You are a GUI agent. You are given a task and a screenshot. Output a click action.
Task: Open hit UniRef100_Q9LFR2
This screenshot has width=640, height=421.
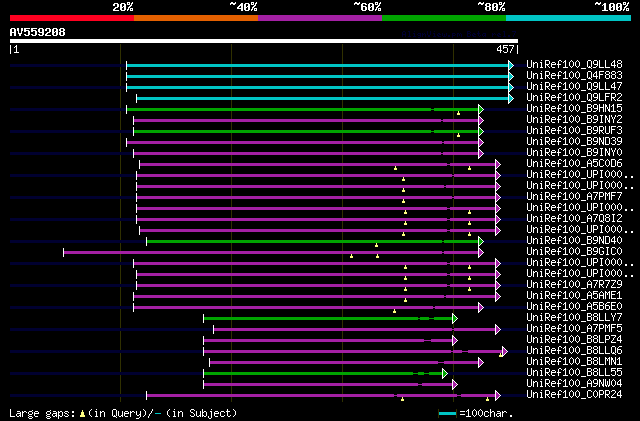coord(574,98)
